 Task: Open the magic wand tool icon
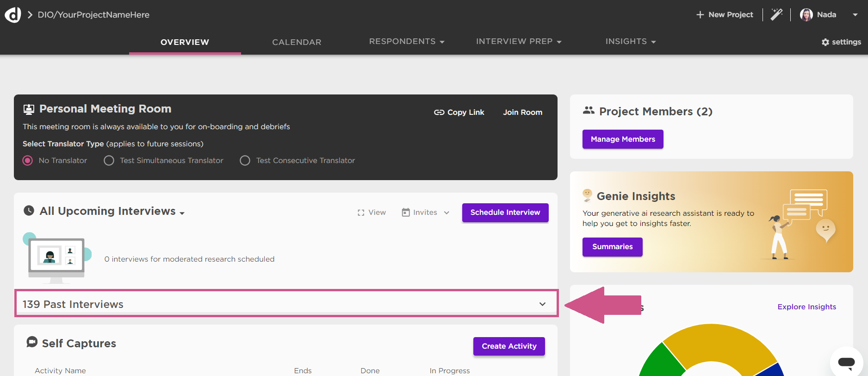pos(776,14)
